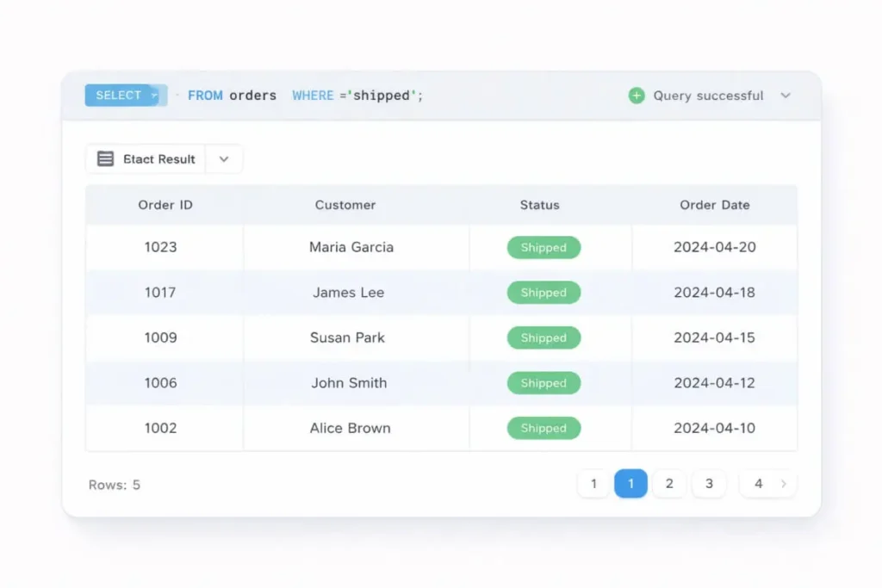Image resolution: width=882 pixels, height=588 pixels.
Task: Click the highlighted blue page 1 button
Action: coord(630,484)
